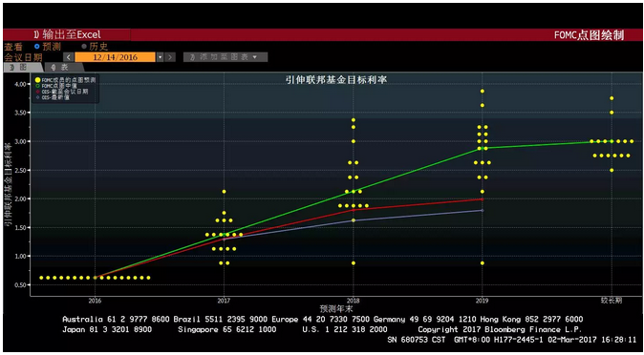Viewport: 644px width, 355px height.
Task: Click the 2.00 y-axis value
Action: (x=21, y=198)
